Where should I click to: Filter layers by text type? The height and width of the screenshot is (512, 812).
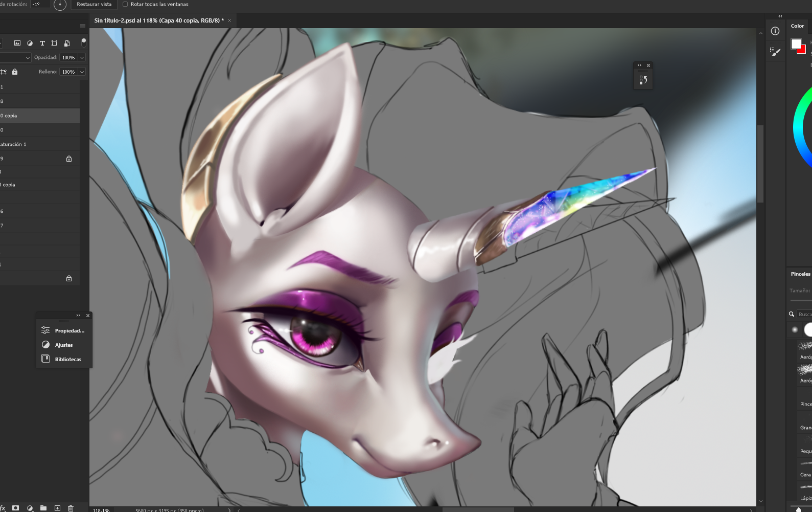pos(42,43)
